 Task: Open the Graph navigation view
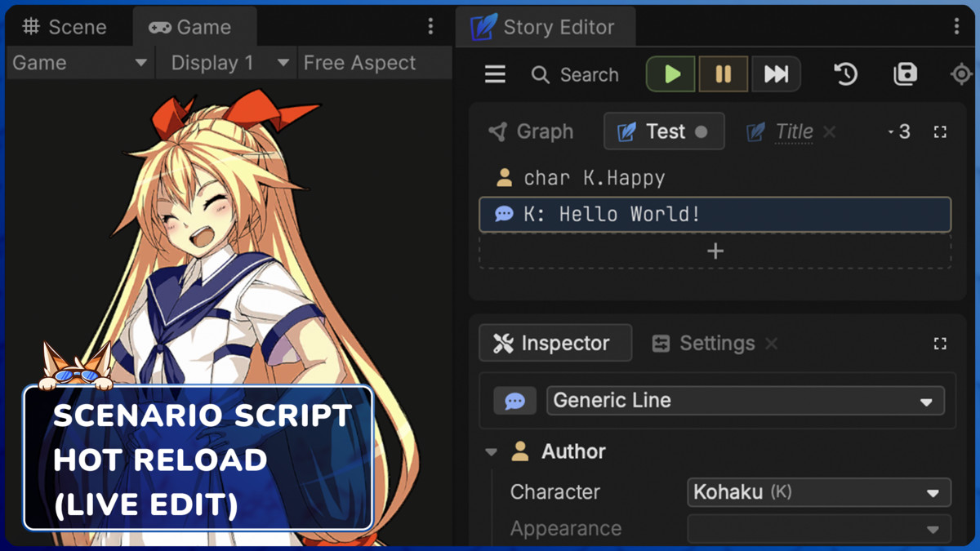(531, 131)
